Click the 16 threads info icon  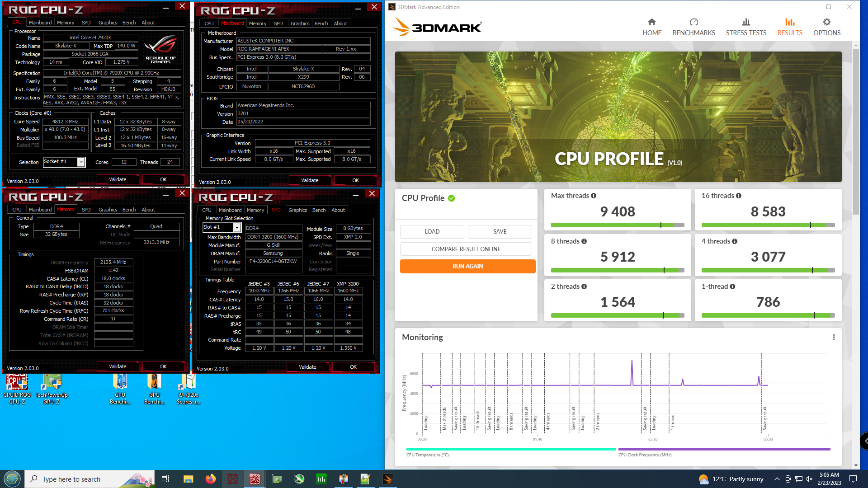click(738, 196)
